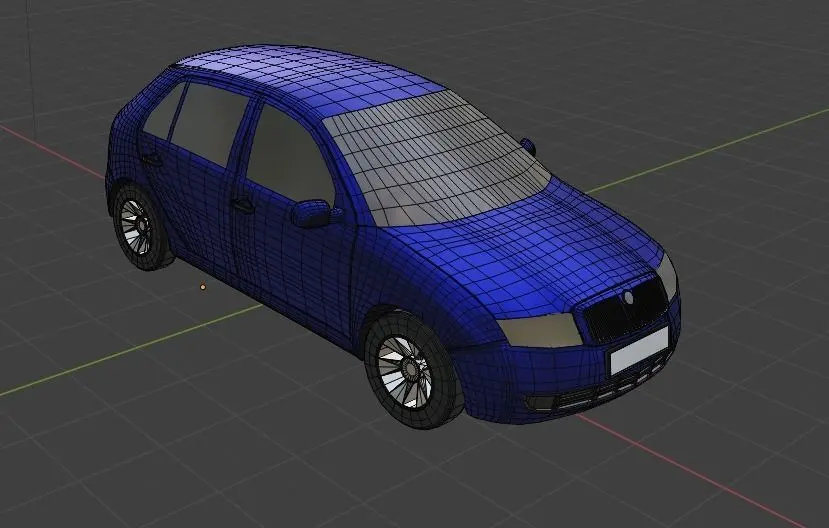Select the car's front wheel
829x528 pixels.
413,368
